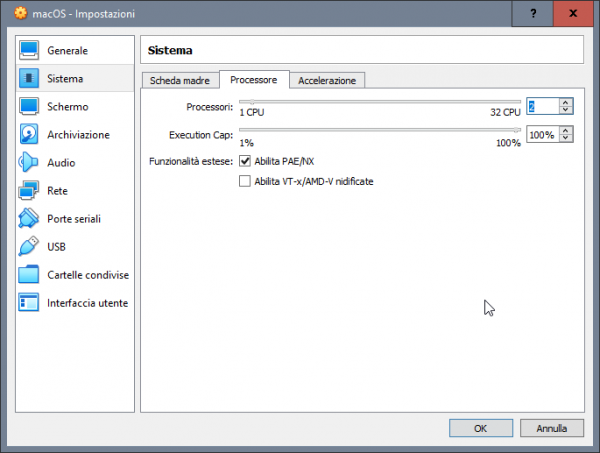
Task: Click the 32 CPU maximum label
Action: coord(505,112)
